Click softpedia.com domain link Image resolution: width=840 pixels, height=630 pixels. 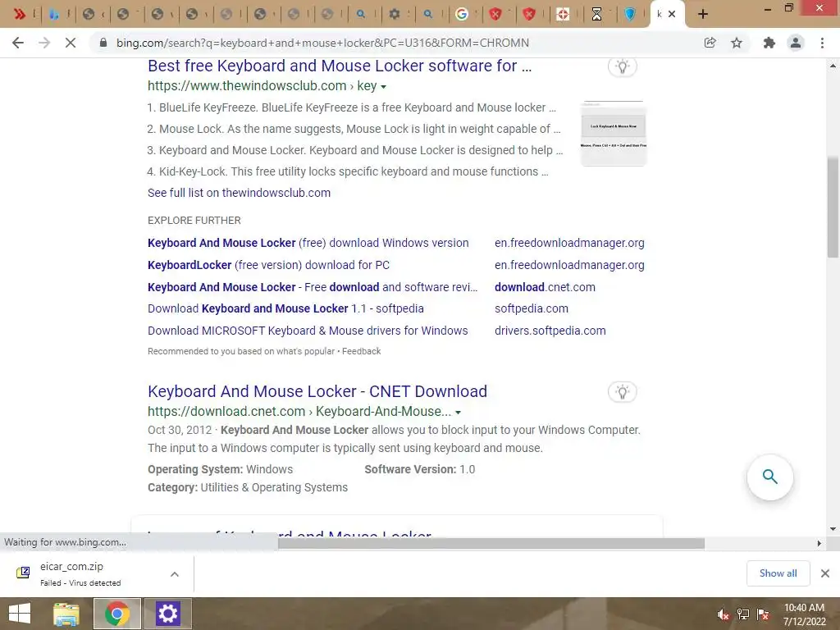532,308
